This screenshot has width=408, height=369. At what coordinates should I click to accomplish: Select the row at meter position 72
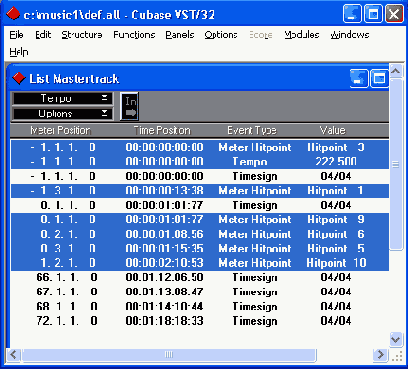tap(200, 321)
